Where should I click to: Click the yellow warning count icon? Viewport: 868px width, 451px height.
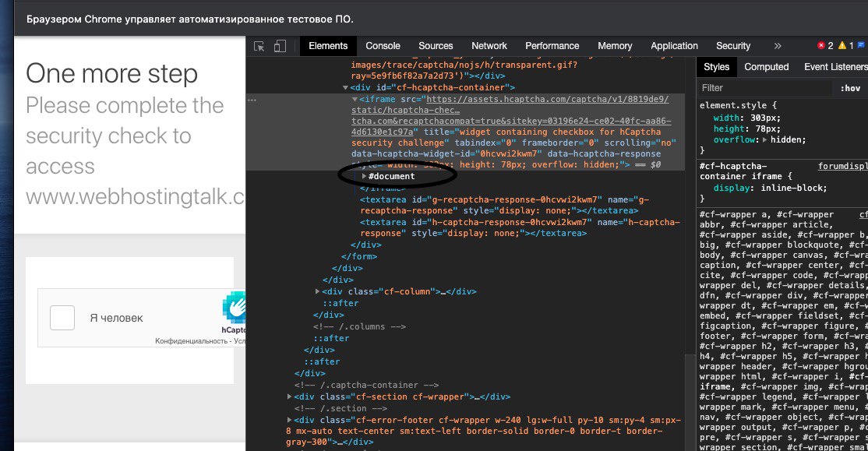(842, 45)
